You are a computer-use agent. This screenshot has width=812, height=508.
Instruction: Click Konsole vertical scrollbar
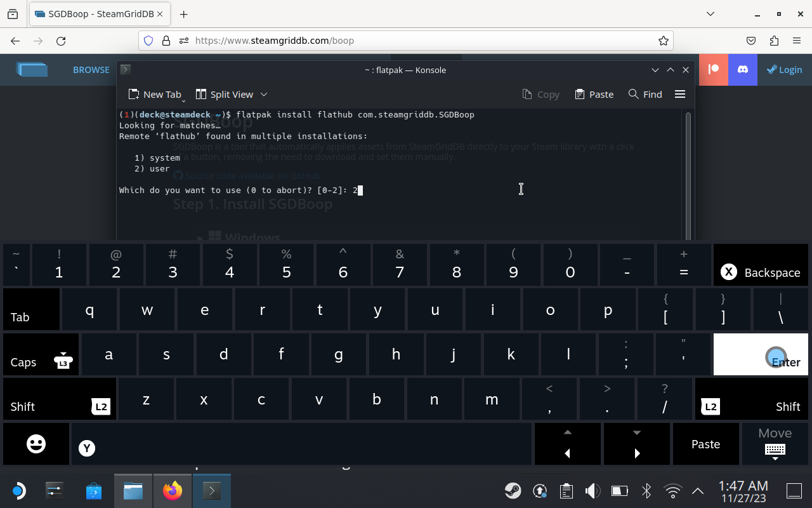pyautogui.click(x=688, y=175)
